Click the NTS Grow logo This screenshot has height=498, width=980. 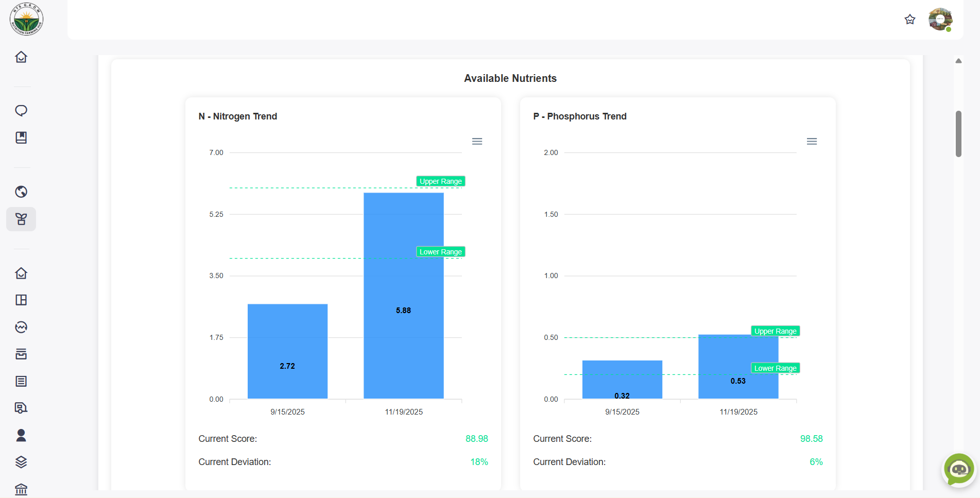coord(26,20)
